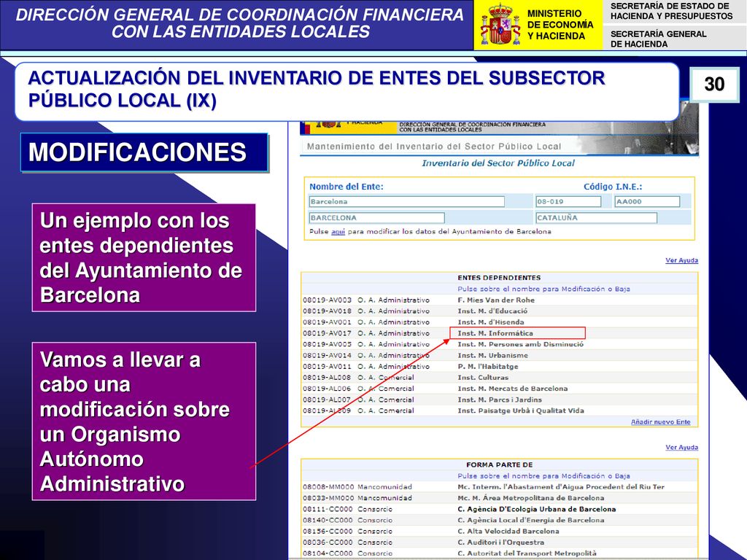Image resolution: width=747 pixels, height=560 pixels.
Task: Click the 'BARCELONA' province field
Action: (x=376, y=217)
